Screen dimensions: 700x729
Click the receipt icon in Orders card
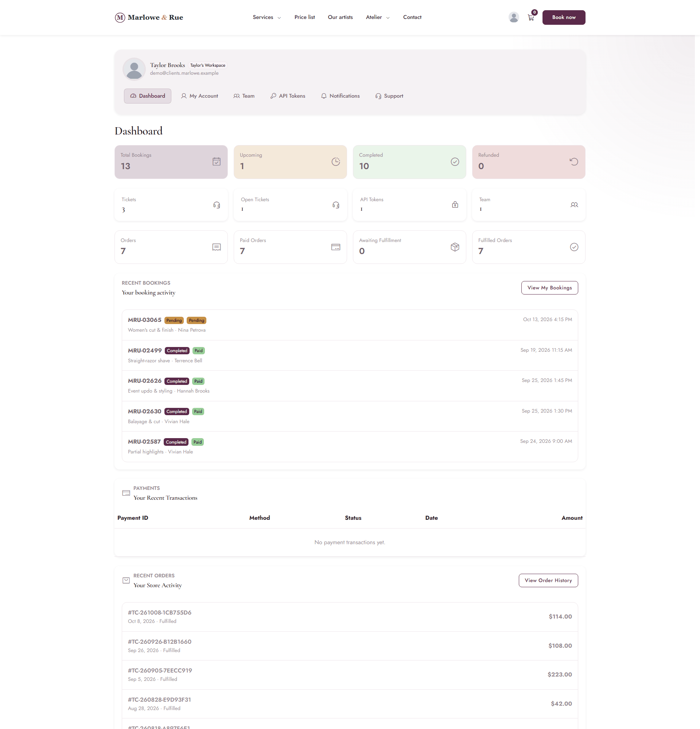pos(217,247)
